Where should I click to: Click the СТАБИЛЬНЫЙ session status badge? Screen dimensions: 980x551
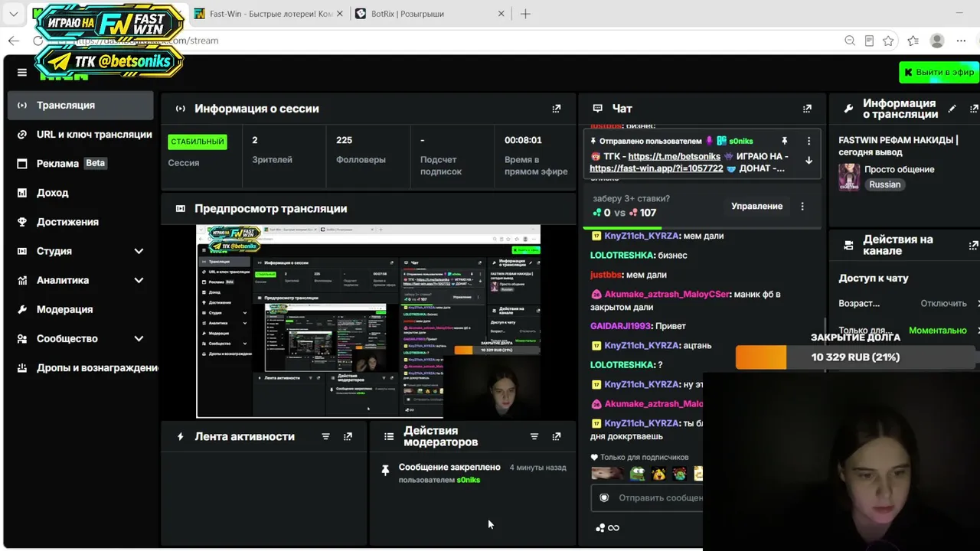198,142
